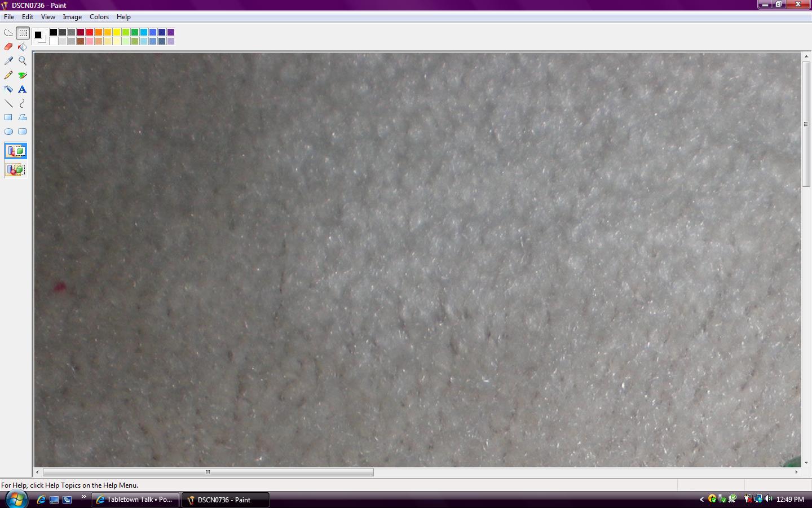
Task: Choose the pink color swatch
Action: [90, 41]
